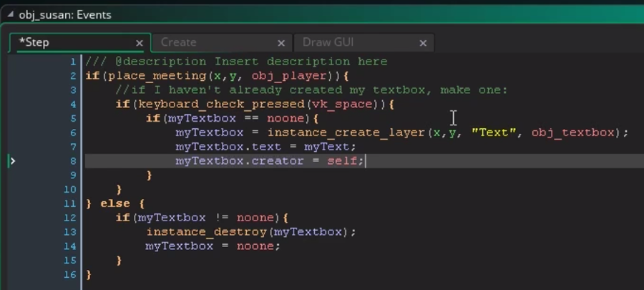Click the "Text" string literal
This screenshot has width=644, height=290.
pos(494,132)
